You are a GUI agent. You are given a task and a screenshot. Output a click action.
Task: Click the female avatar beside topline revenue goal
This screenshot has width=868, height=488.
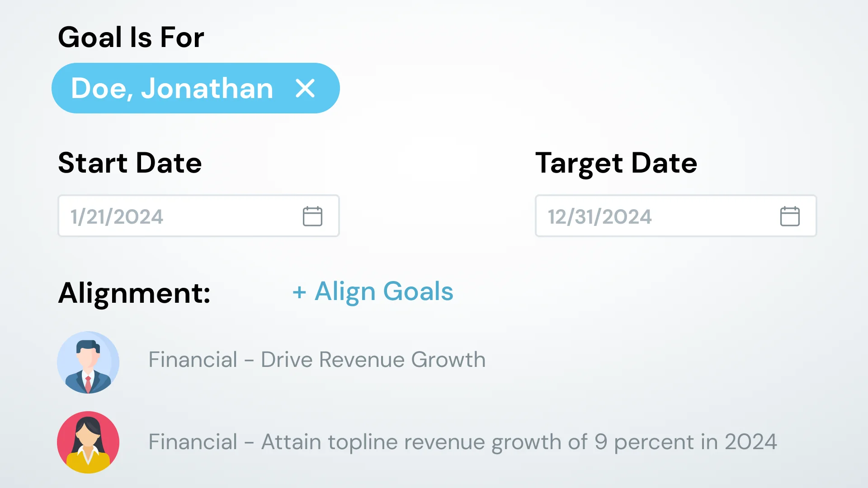tap(88, 442)
